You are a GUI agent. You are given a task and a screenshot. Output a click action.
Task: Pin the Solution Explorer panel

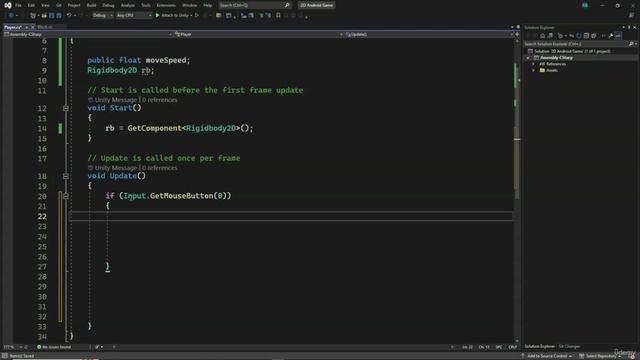(x=629, y=27)
